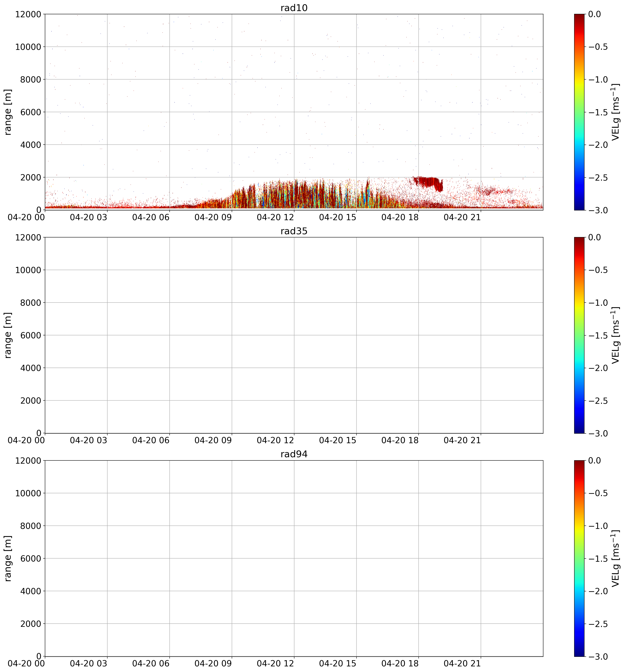625x672 pixels.
Task: Click the rad10 plot title
Action: coord(294,8)
